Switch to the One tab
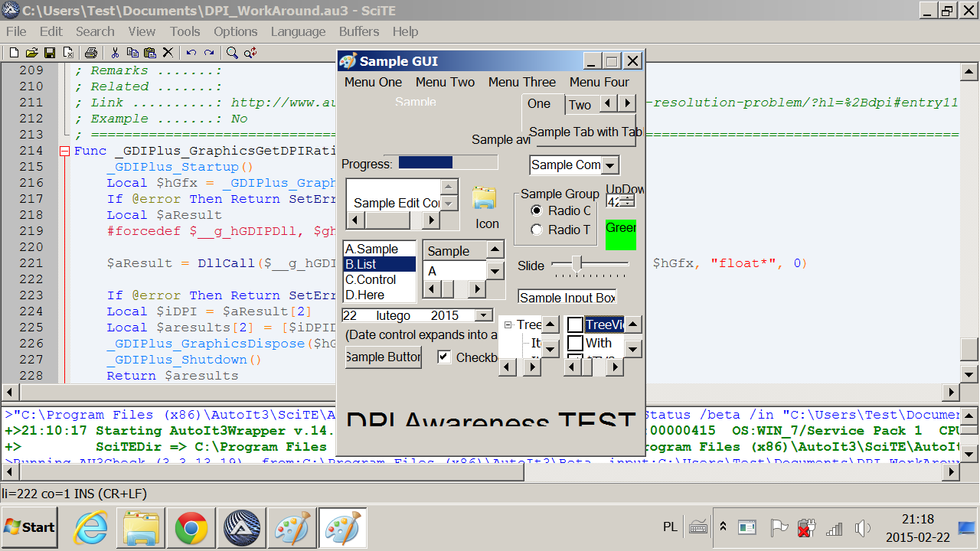This screenshot has width=980, height=551. pyautogui.click(x=542, y=104)
